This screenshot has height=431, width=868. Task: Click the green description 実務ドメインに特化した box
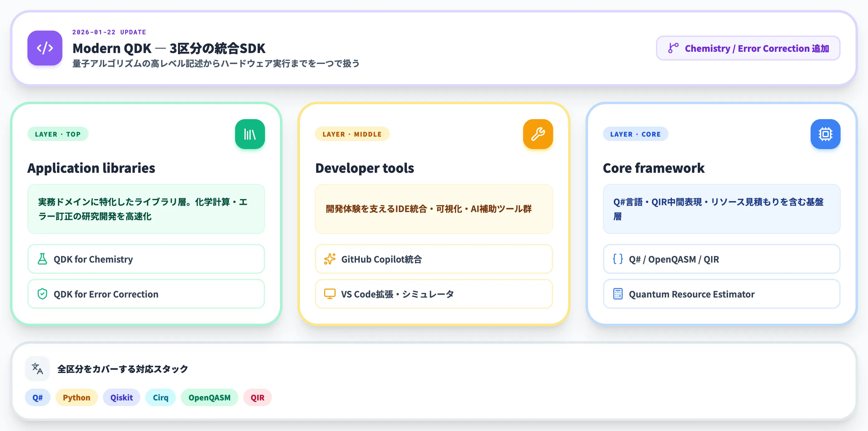tap(146, 209)
